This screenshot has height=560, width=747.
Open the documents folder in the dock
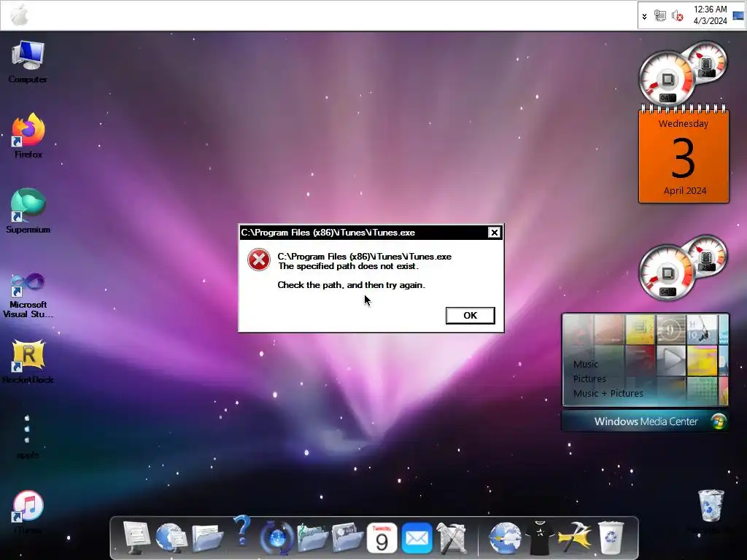[207, 538]
